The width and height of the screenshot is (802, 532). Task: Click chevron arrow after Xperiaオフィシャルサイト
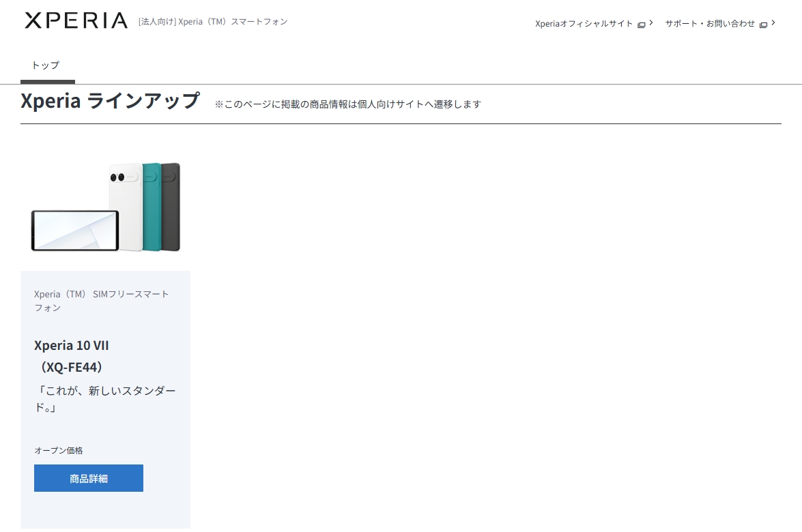651,23
